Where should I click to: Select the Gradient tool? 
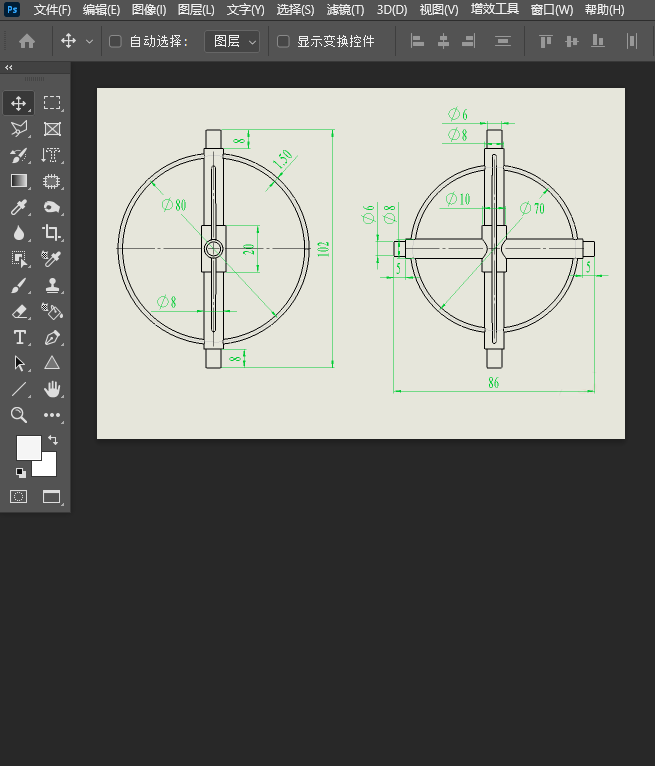coord(19,181)
